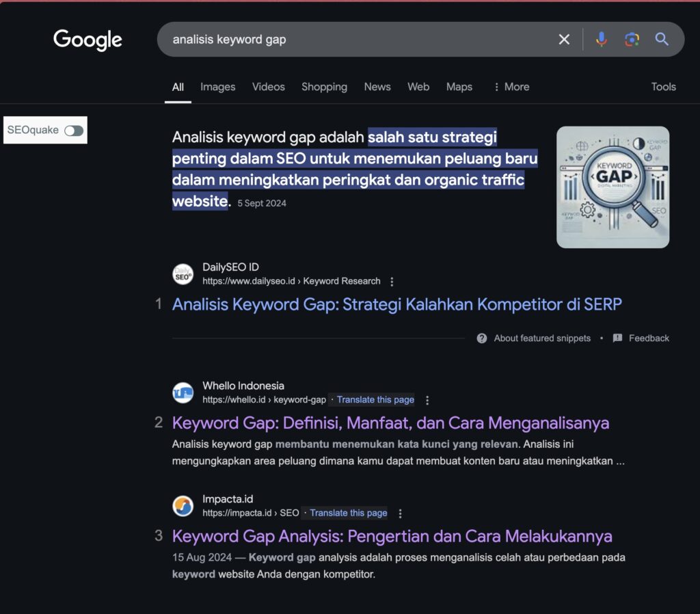
Task: Expand the More search filters menu
Action: click(511, 87)
